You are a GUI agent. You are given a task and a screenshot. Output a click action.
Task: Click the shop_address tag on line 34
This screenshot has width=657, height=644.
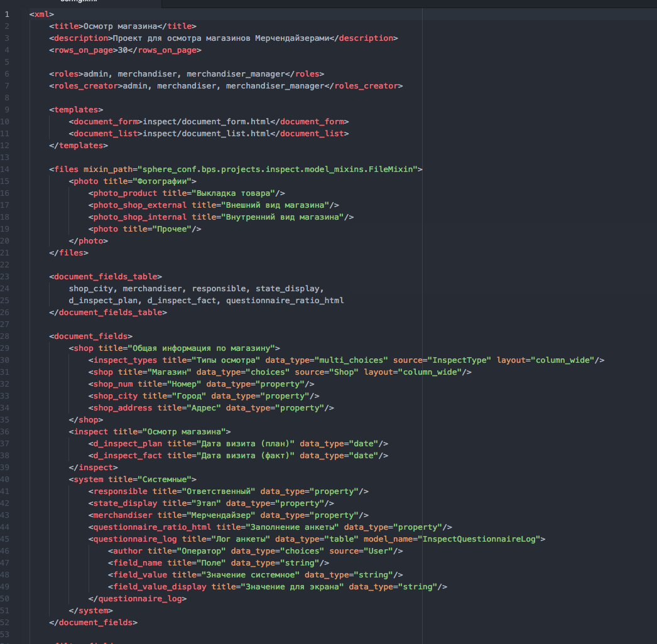120,408
